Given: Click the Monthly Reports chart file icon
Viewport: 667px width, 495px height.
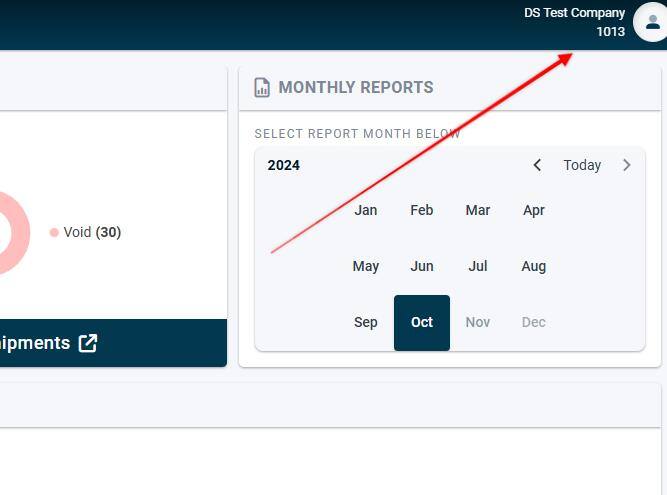Looking at the screenshot, I should coord(262,87).
